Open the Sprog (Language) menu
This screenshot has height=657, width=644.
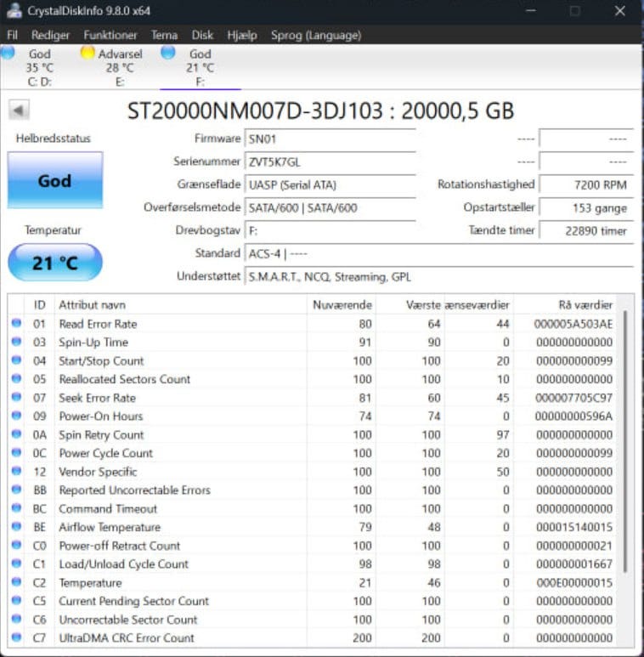click(x=315, y=35)
